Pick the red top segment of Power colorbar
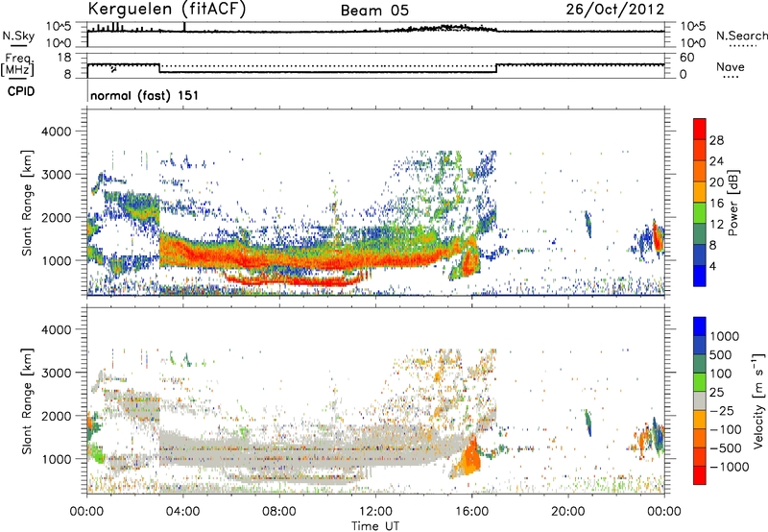Screen dimensions: 768x532 click(700, 129)
